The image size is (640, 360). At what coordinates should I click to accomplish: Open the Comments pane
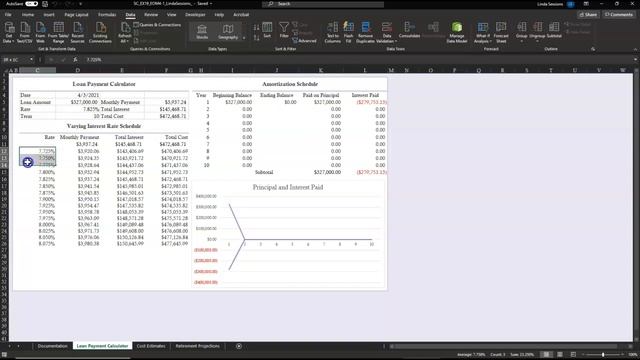click(618, 15)
